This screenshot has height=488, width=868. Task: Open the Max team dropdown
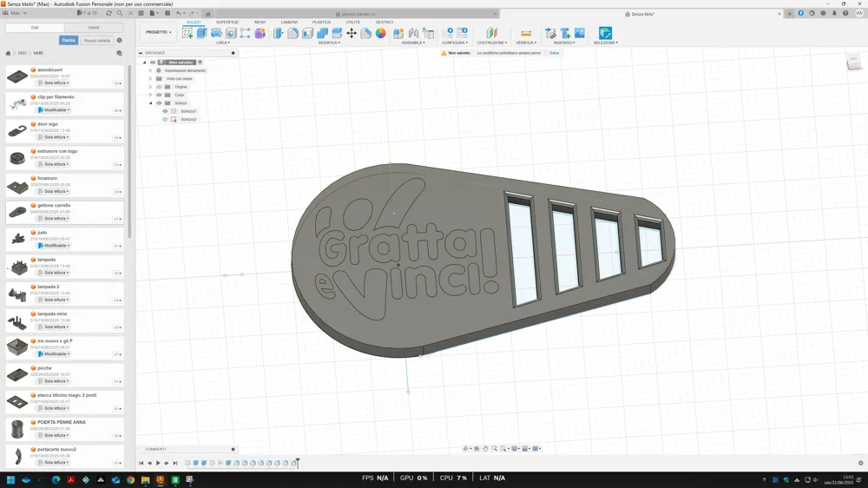16,13
